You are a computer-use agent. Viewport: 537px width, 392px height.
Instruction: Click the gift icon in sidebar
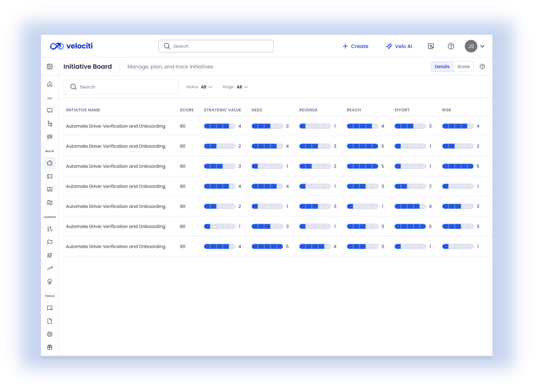(x=50, y=347)
